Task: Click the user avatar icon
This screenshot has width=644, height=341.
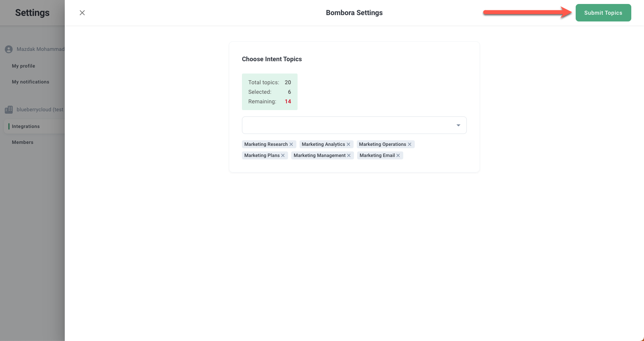Action: [x=9, y=49]
